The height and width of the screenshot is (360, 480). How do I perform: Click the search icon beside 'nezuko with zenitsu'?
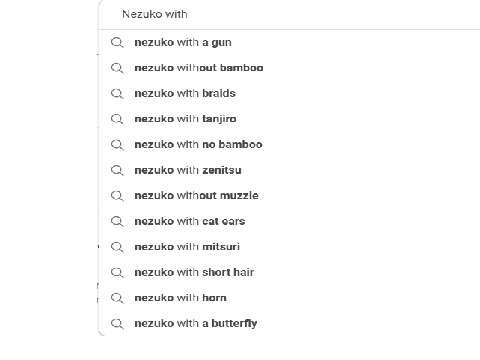click(117, 171)
